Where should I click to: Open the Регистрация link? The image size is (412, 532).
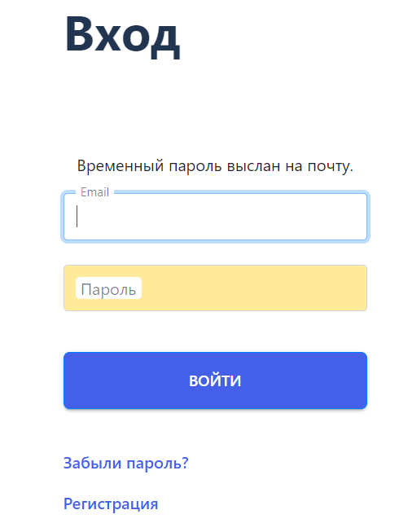tap(111, 503)
